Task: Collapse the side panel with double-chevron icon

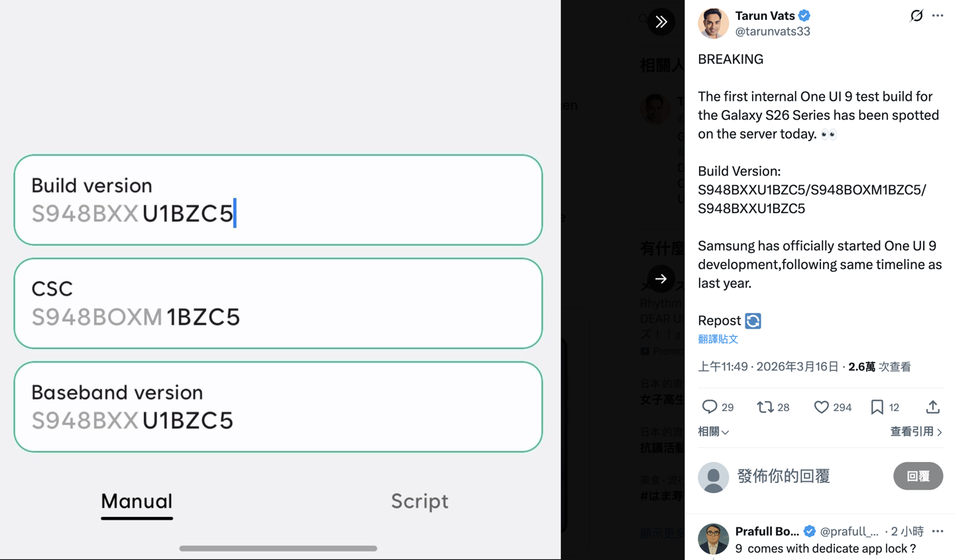Action: coord(661,22)
